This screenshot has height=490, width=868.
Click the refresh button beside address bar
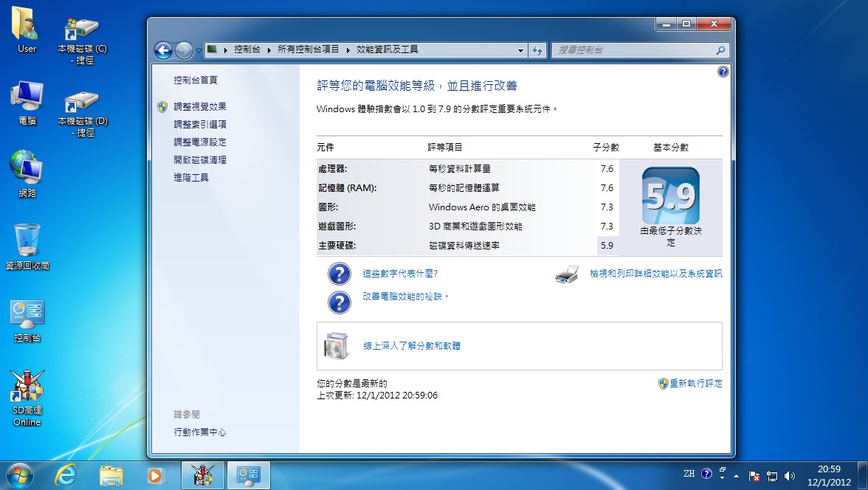537,50
